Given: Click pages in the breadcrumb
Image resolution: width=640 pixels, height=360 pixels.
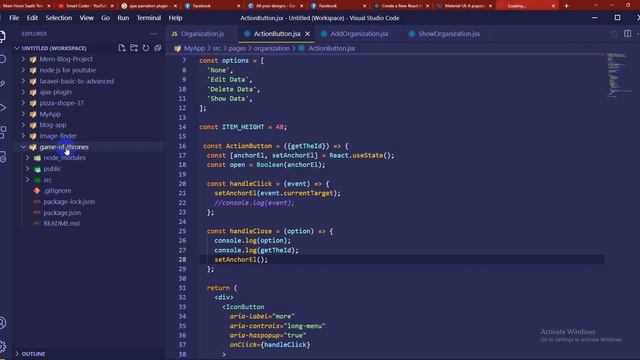Looking at the screenshot, I should [x=237, y=48].
